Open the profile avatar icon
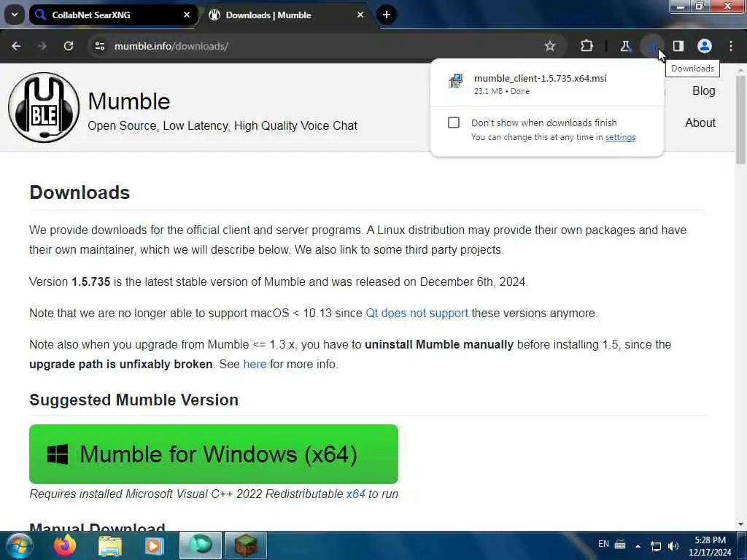 (705, 46)
